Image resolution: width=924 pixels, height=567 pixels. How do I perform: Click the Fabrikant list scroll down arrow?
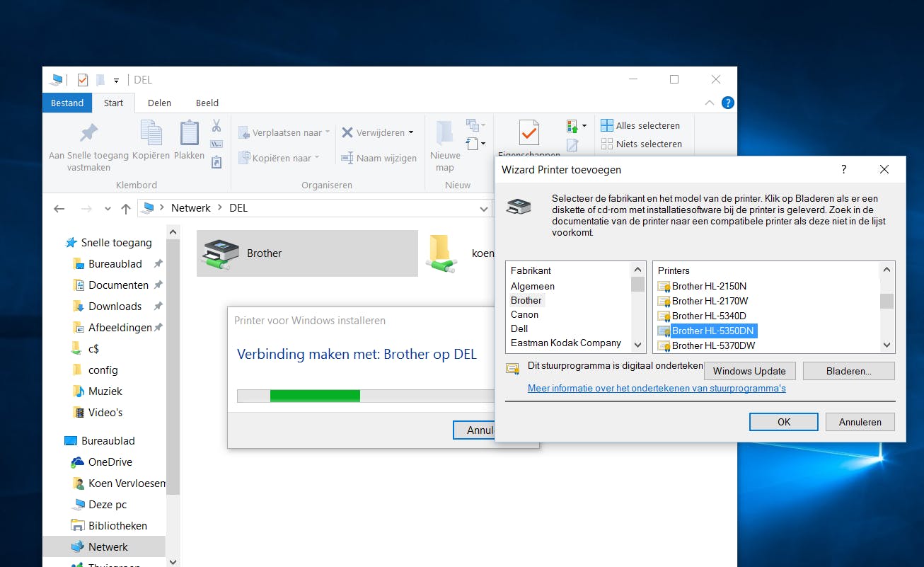638,345
